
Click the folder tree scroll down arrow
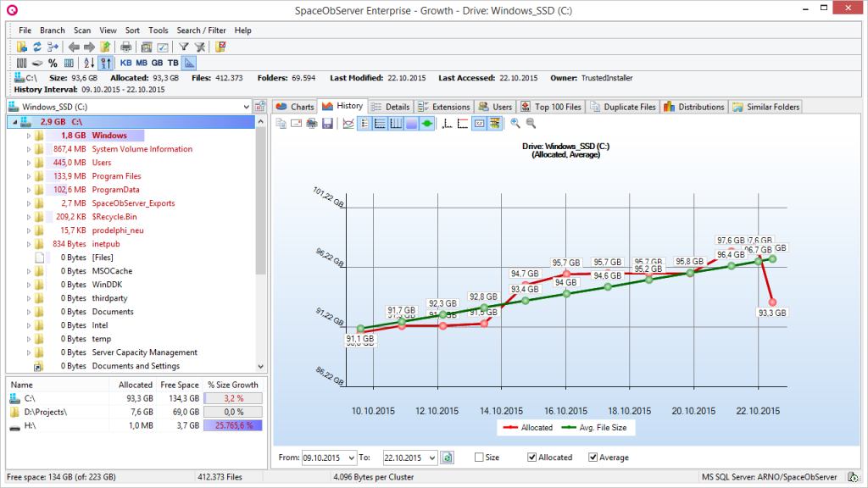(260, 366)
